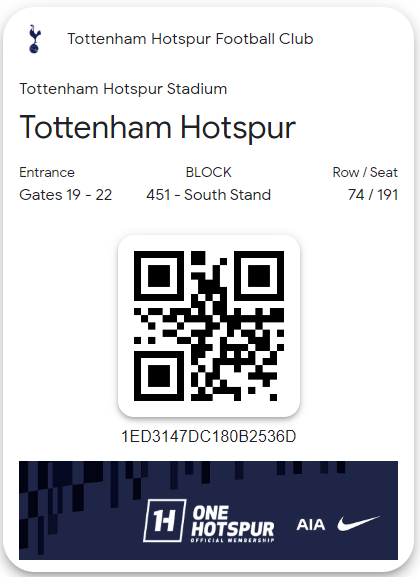Click the BLOCK label
The image size is (420, 577).
pyautogui.click(x=208, y=172)
